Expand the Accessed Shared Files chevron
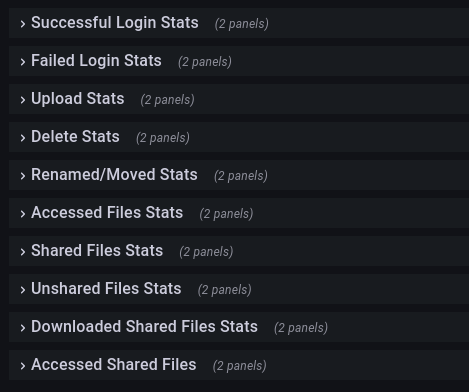 pos(23,366)
